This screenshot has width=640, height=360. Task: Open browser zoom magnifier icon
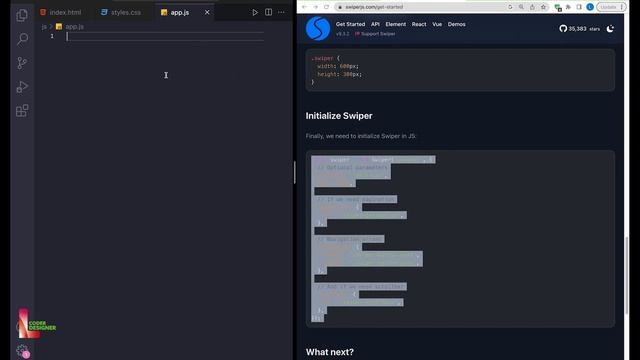coord(521,7)
